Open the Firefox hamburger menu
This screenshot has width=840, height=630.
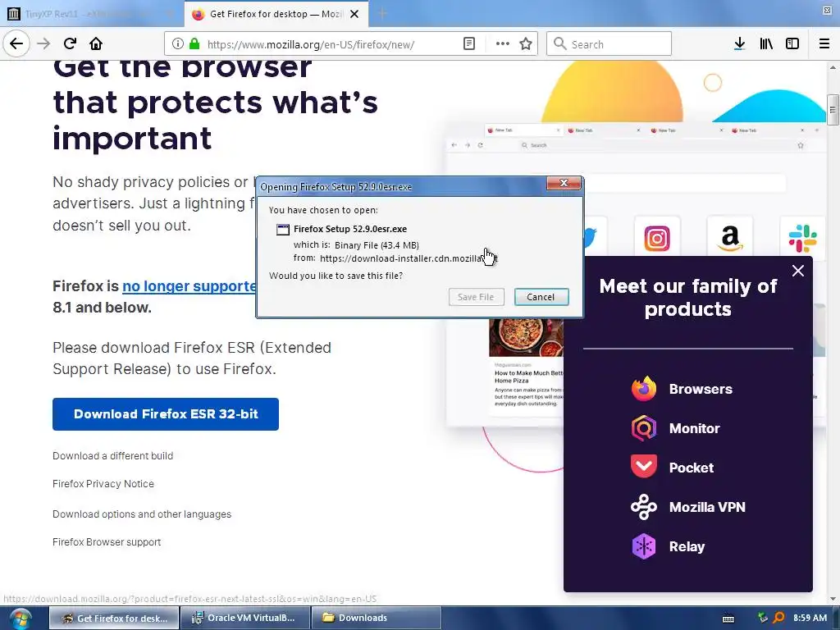tap(824, 44)
